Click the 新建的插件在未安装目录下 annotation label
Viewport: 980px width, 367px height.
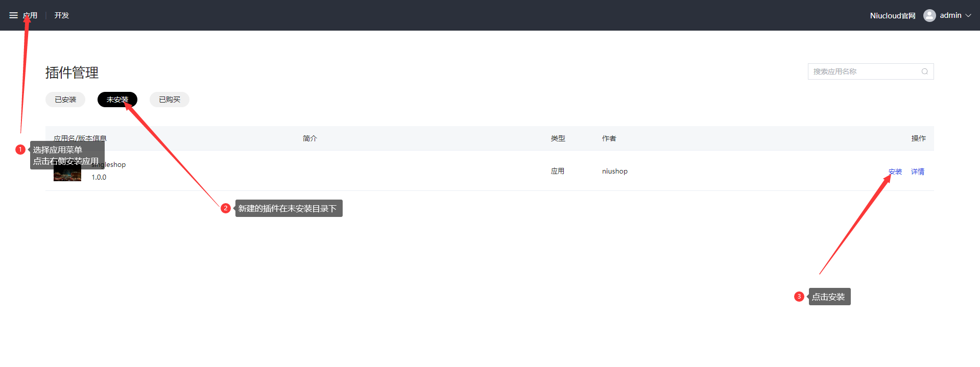(289, 208)
